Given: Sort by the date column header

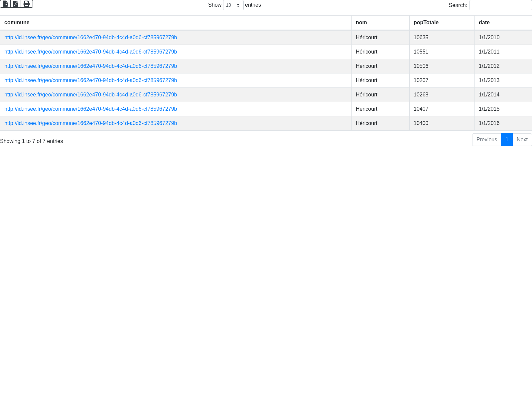Looking at the screenshot, I should 484,23.
